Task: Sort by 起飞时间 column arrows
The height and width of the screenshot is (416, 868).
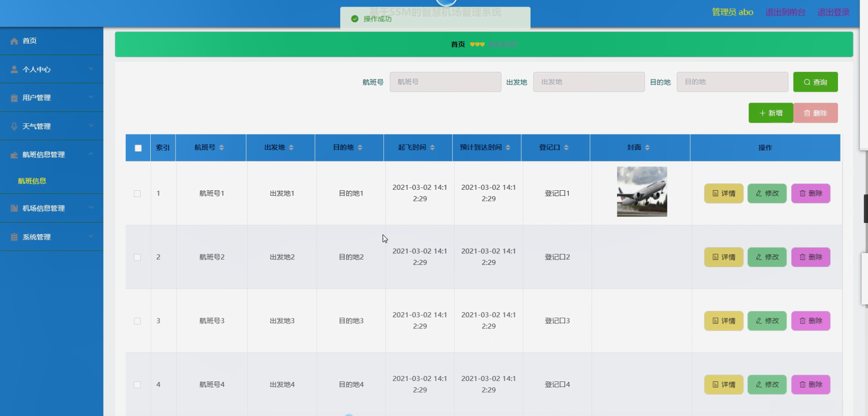Action: point(432,147)
